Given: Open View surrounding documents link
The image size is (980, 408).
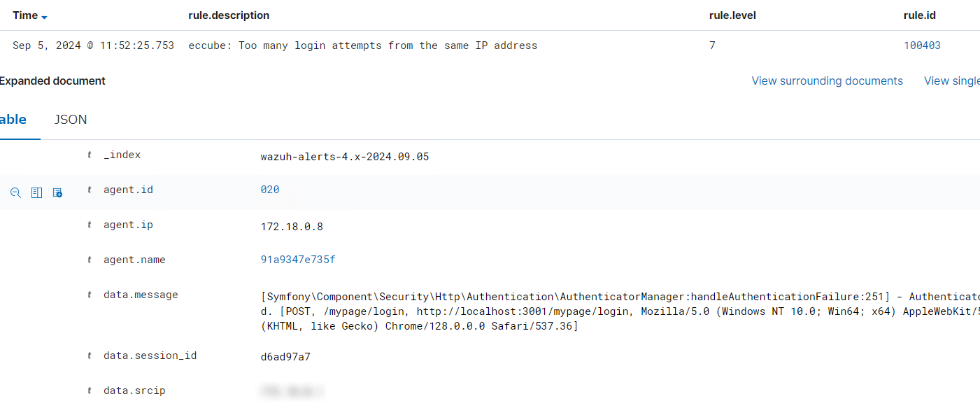Looking at the screenshot, I should (827, 81).
